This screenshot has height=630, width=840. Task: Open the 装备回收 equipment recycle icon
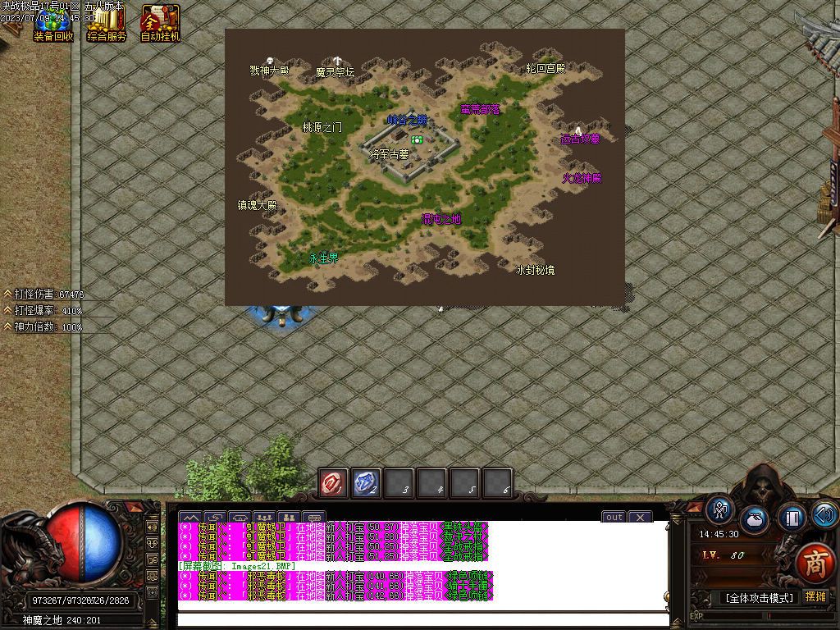coord(52,21)
